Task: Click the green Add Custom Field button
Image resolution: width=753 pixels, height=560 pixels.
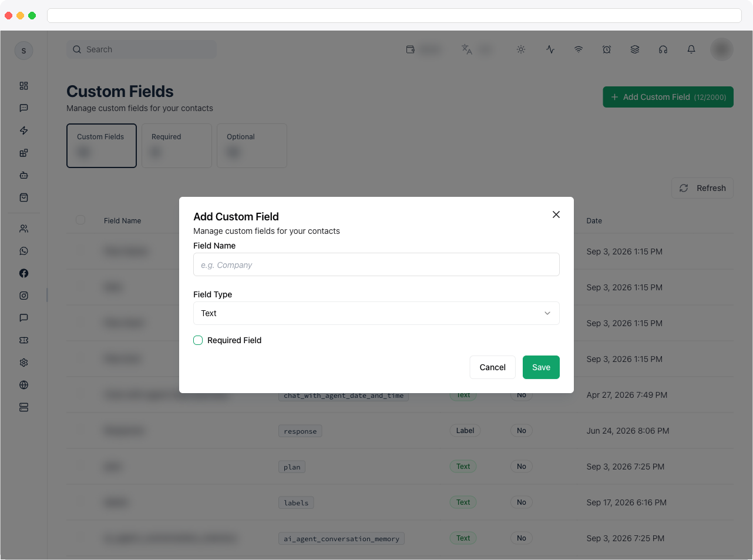Action: pyautogui.click(x=668, y=97)
